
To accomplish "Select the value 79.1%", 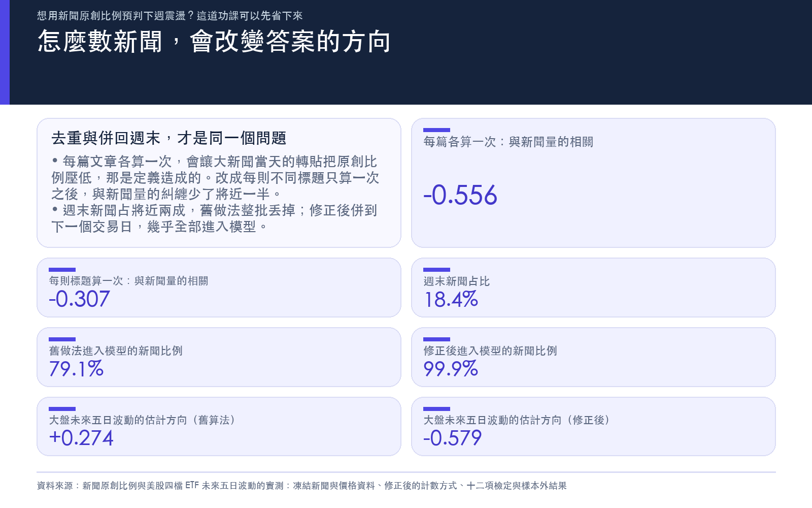I will click(76, 369).
